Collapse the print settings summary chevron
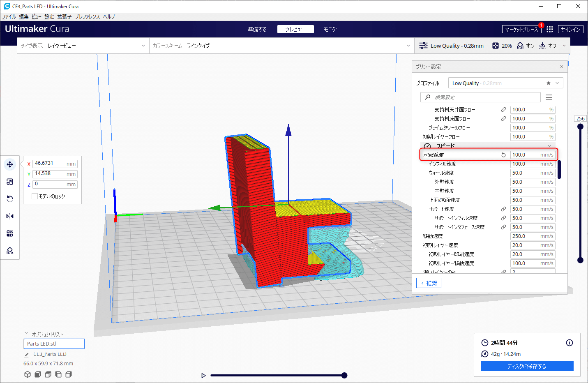The width and height of the screenshot is (588, 383). (x=564, y=46)
